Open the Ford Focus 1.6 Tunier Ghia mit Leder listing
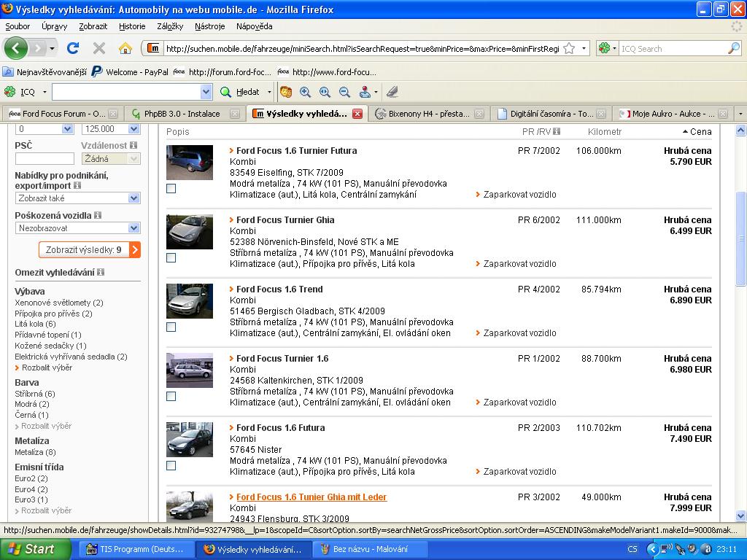 click(x=311, y=497)
